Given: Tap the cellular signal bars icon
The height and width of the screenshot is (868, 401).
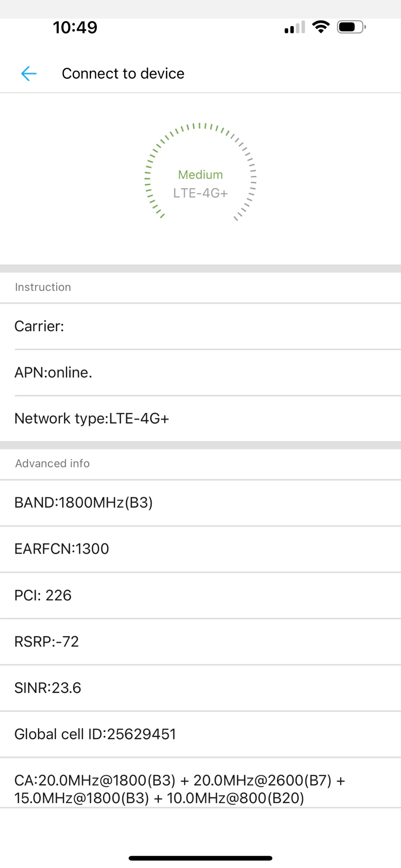Looking at the screenshot, I should (x=295, y=27).
